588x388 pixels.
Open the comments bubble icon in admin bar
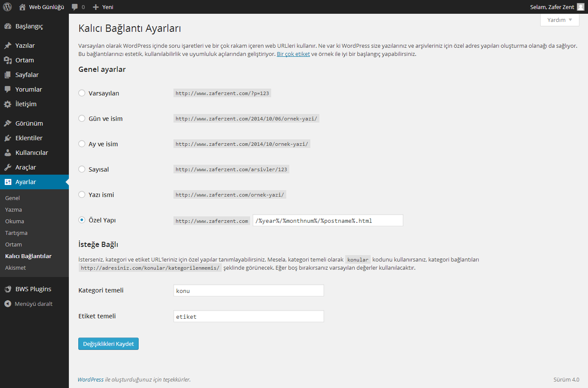coord(75,7)
